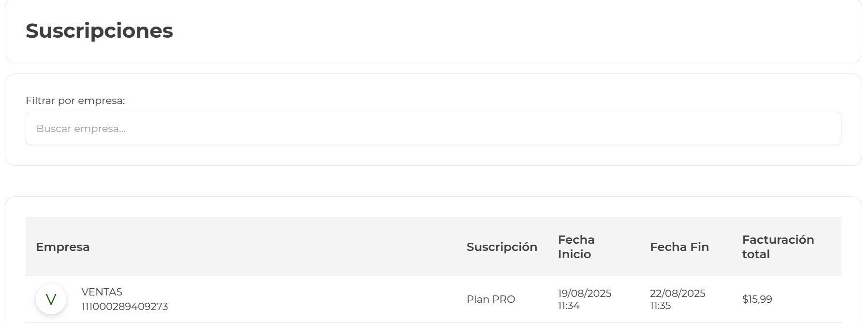The image size is (868, 324).
Task: Click the Suscripción column header
Action: (501, 247)
